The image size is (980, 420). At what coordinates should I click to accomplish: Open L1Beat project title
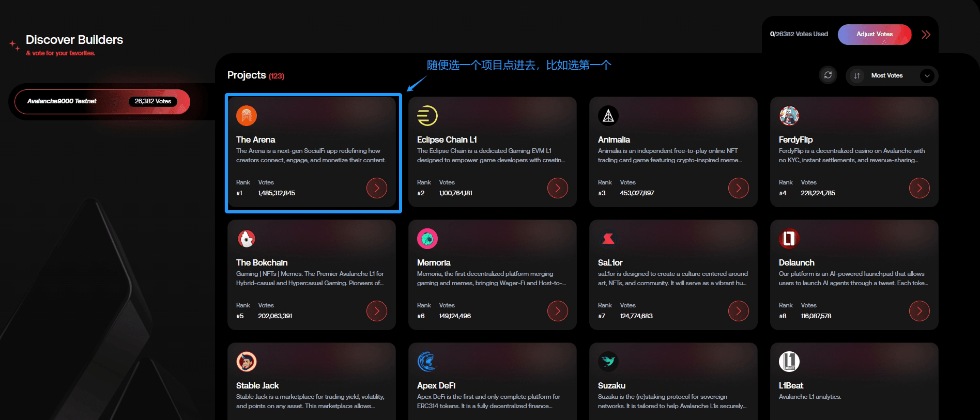(791, 385)
